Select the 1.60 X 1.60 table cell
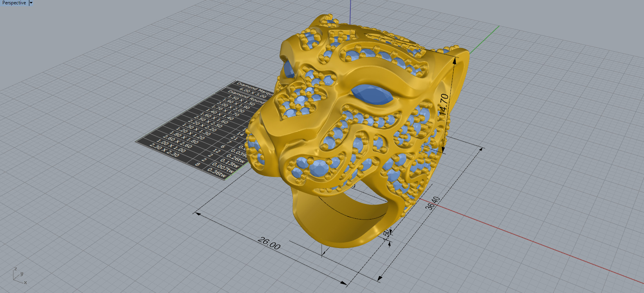Screen dimensions: 644x293 214,118
